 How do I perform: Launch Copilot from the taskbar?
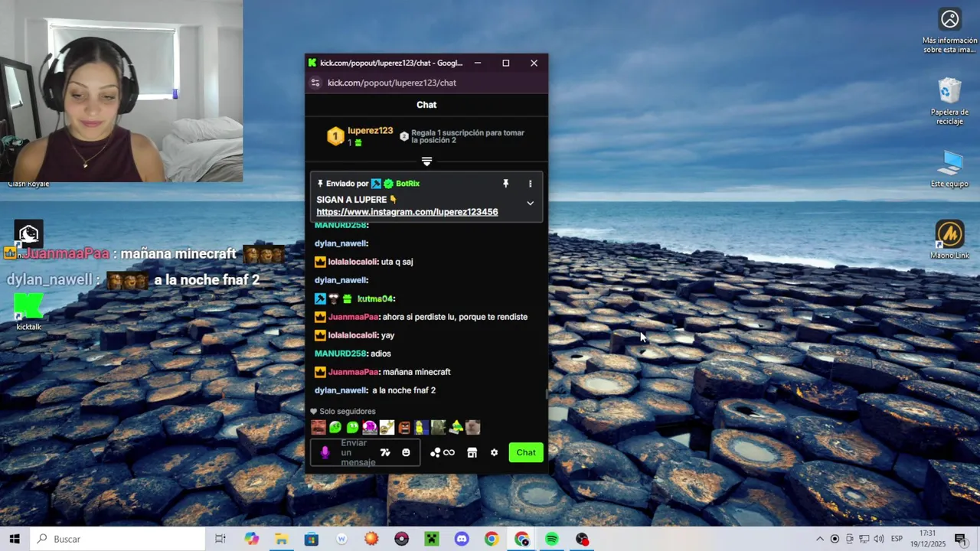click(x=252, y=539)
